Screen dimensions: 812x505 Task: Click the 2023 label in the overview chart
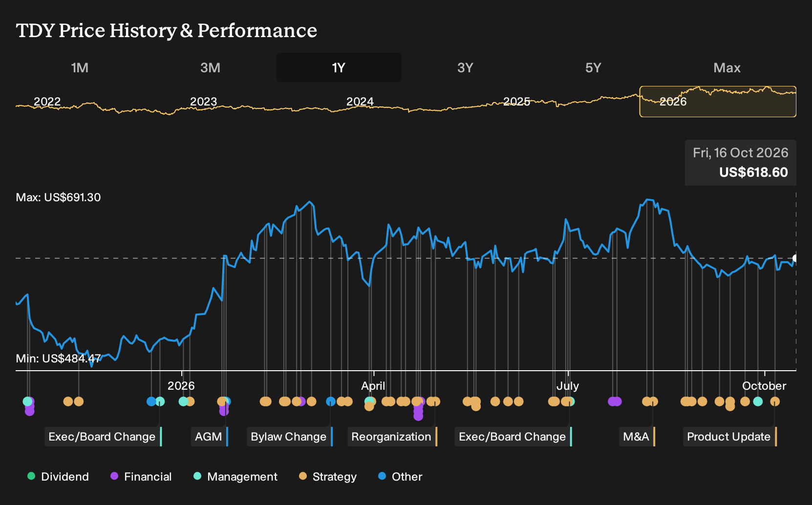tap(203, 102)
